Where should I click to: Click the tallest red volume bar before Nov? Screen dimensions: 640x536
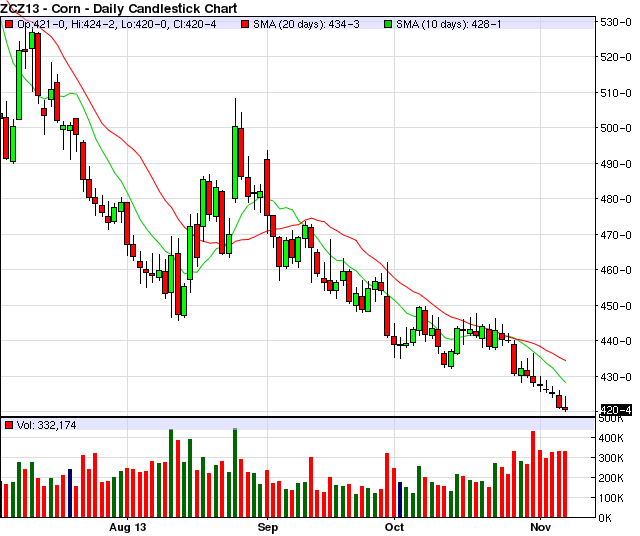coord(533,474)
